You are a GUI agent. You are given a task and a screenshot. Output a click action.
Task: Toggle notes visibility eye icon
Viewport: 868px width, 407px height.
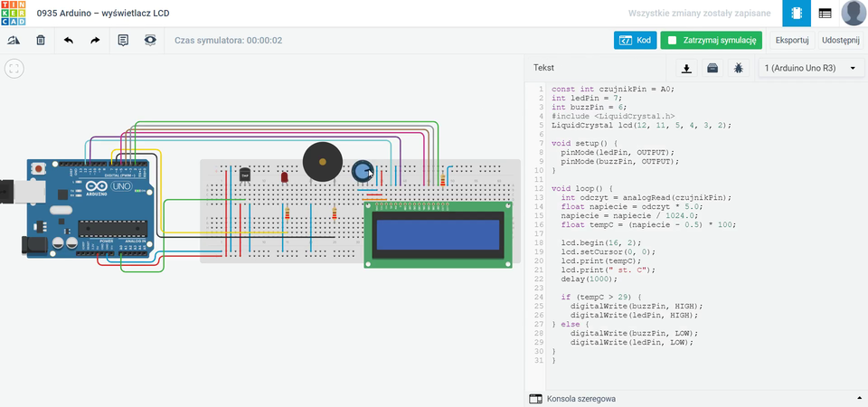point(150,41)
